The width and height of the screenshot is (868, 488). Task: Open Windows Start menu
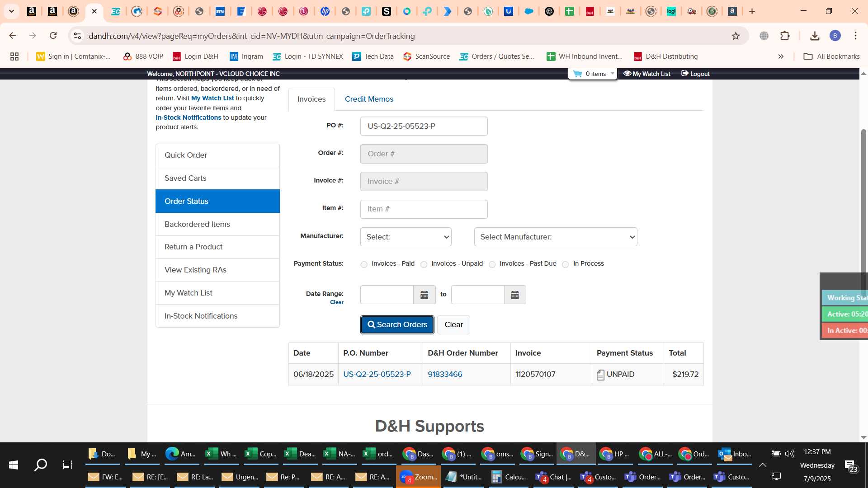14,465
